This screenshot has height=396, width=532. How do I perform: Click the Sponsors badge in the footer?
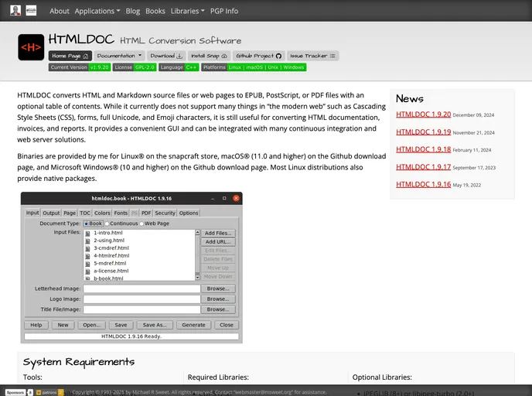click(19, 393)
